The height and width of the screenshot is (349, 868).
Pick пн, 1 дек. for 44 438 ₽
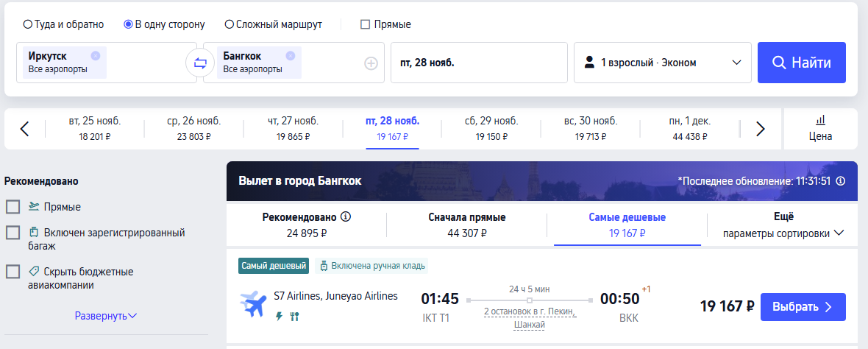(x=689, y=129)
